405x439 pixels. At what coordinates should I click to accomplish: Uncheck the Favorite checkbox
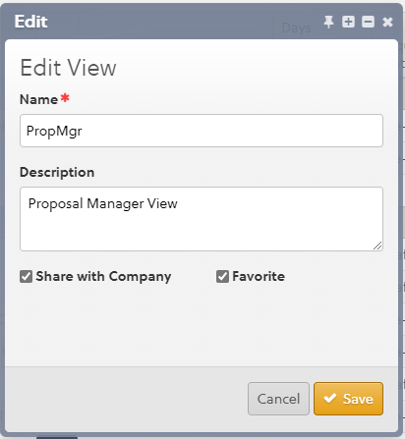(222, 276)
